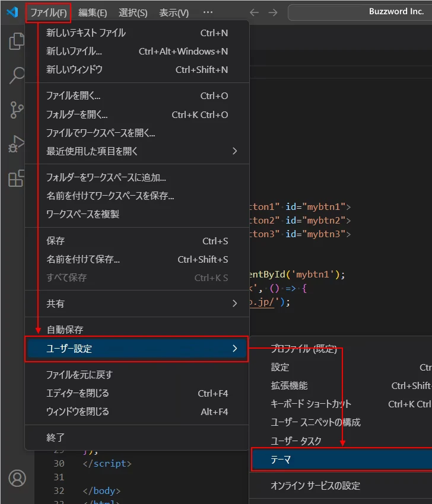This screenshot has width=432, height=504.
Task: Click the VS Code logo icon
Action: (x=12, y=12)
